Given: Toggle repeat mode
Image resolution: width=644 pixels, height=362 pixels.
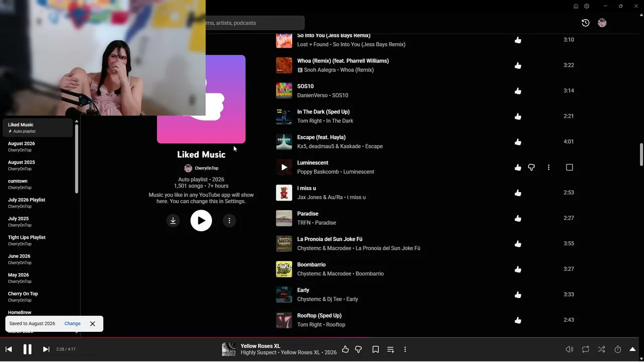Looking at the screenshot, I should coord(586,349).
